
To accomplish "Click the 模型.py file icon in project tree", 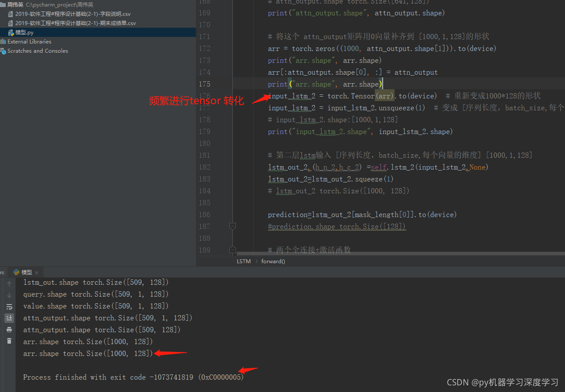I will [x=10, y=32].
